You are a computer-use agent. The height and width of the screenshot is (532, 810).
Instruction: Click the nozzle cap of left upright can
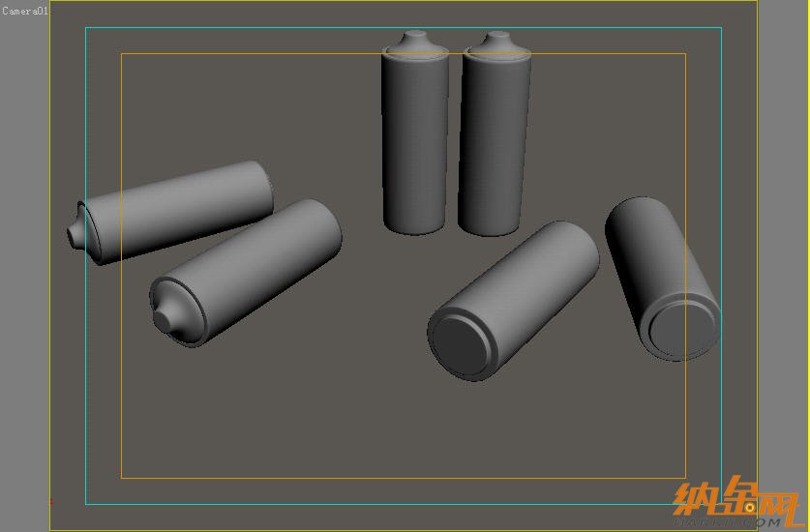[415, 43]
